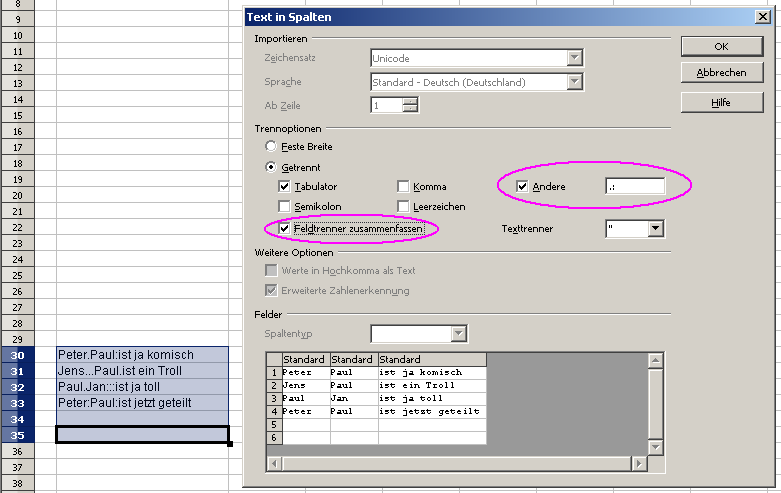Open Hilfe for this dialog

pos(721,102)
